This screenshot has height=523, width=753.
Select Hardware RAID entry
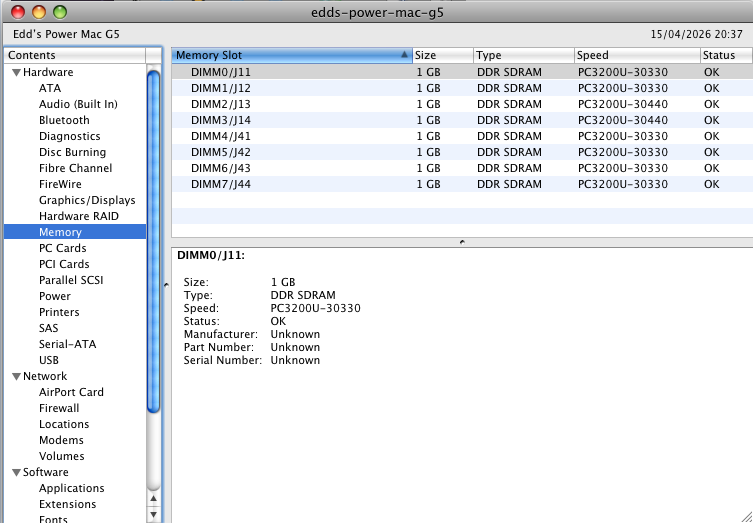click(79, 216)
